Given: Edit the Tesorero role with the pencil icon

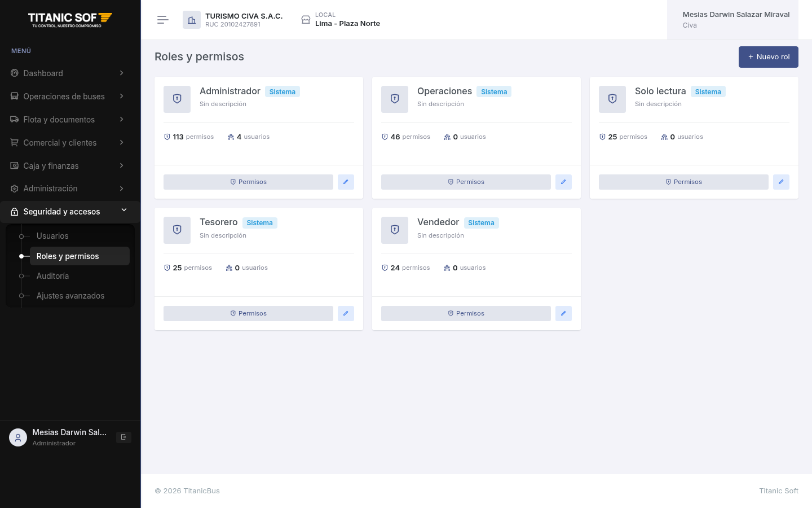Looking at the screenshot, I should (346, 313).
